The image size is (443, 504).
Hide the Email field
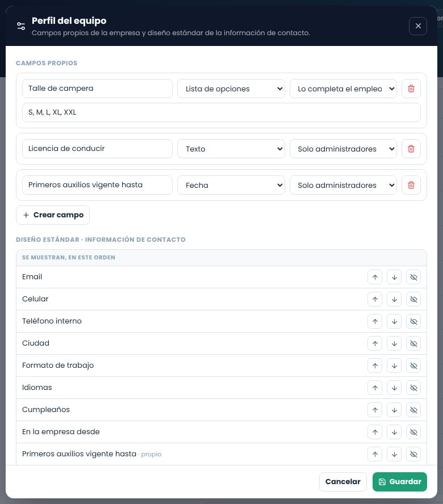[x=413, y=277]
